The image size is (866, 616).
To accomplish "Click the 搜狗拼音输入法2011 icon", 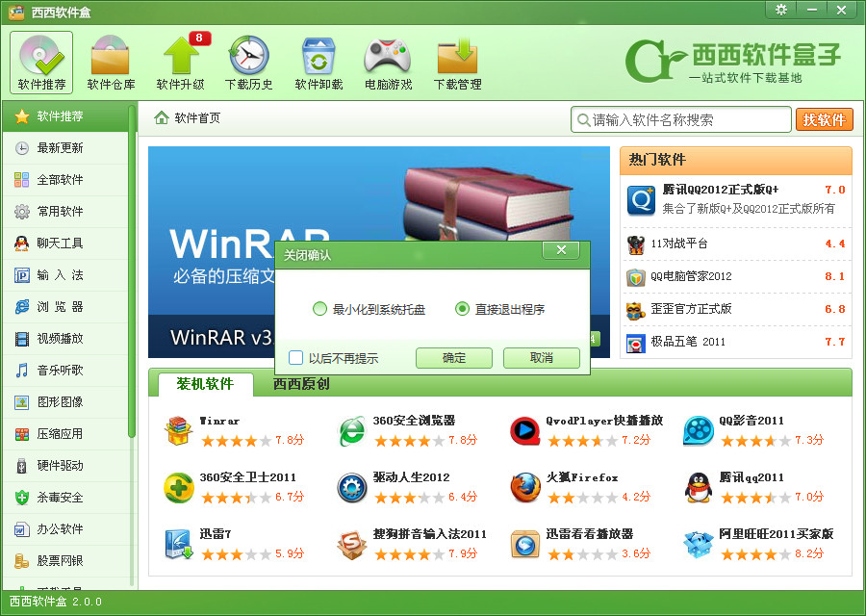I will [352, 544].
